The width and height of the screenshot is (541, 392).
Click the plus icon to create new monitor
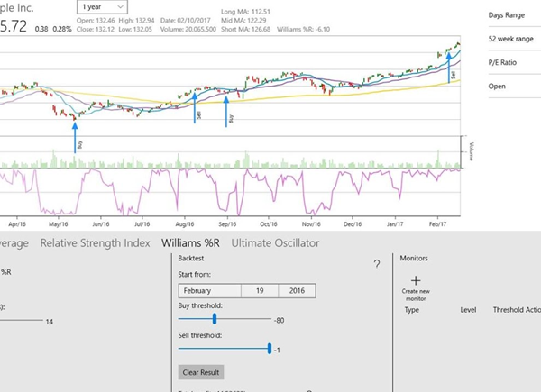pyautogui.click(x=416, y=281)
